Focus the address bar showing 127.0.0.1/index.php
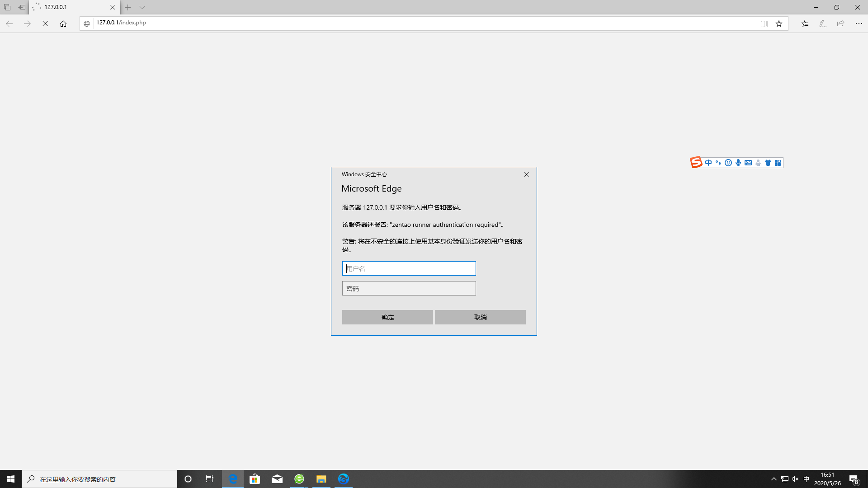 pos(425,23)
